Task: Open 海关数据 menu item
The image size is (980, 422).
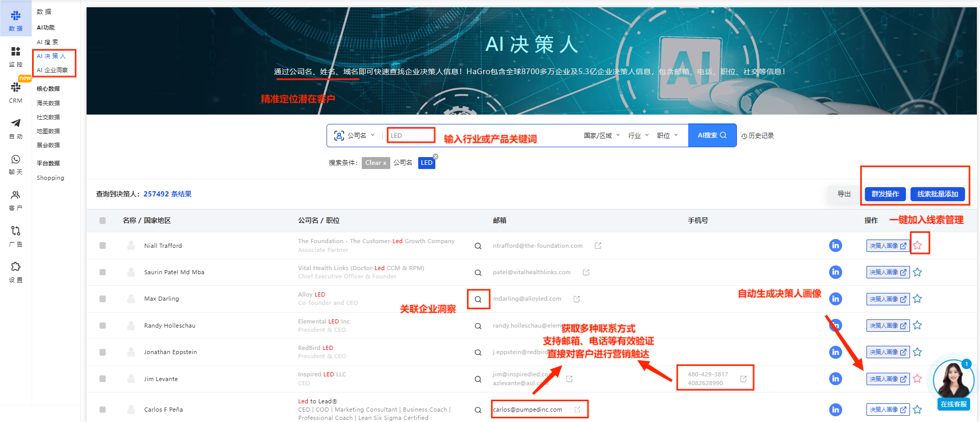Action: [x=48, y=103]
